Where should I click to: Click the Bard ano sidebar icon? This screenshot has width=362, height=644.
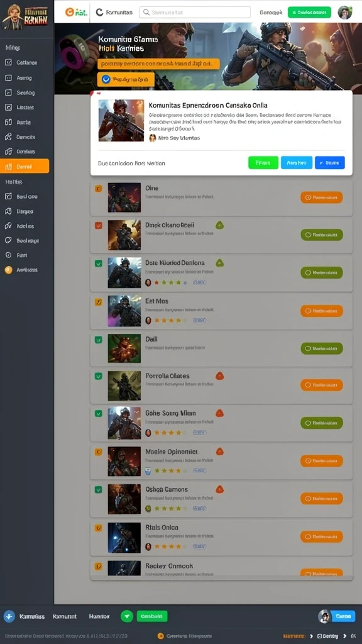pyautogui.click(x=8, y=196)
